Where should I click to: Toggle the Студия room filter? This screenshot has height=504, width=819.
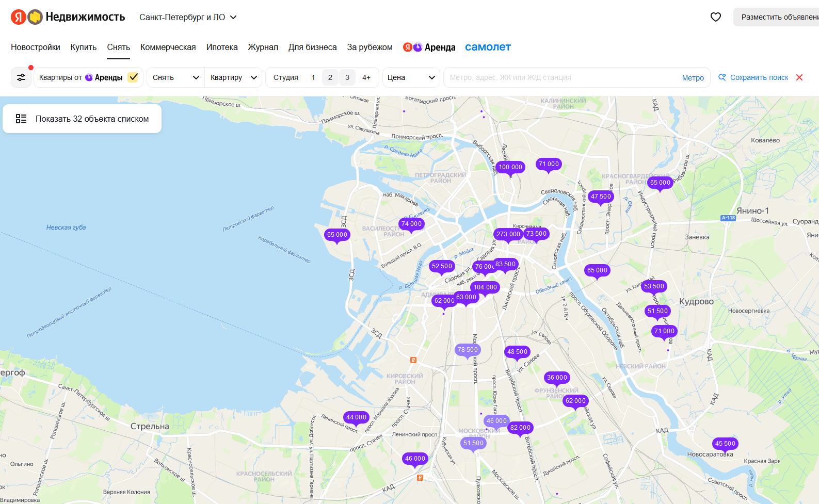pos(285,77)
